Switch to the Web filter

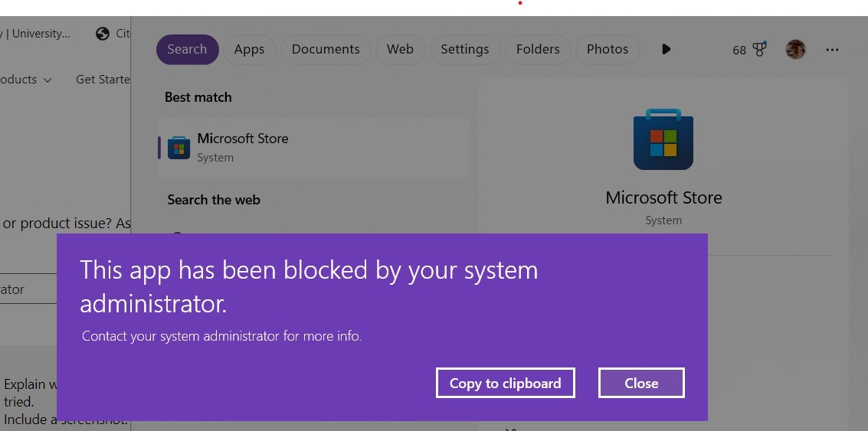[x=400, y=49]
